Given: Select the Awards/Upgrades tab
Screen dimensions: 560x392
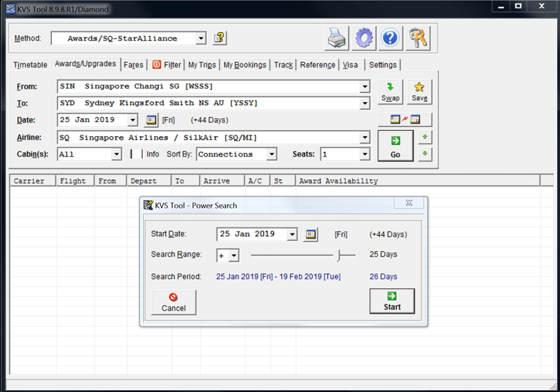Looking at the screenshot, I should coord(85,64).
